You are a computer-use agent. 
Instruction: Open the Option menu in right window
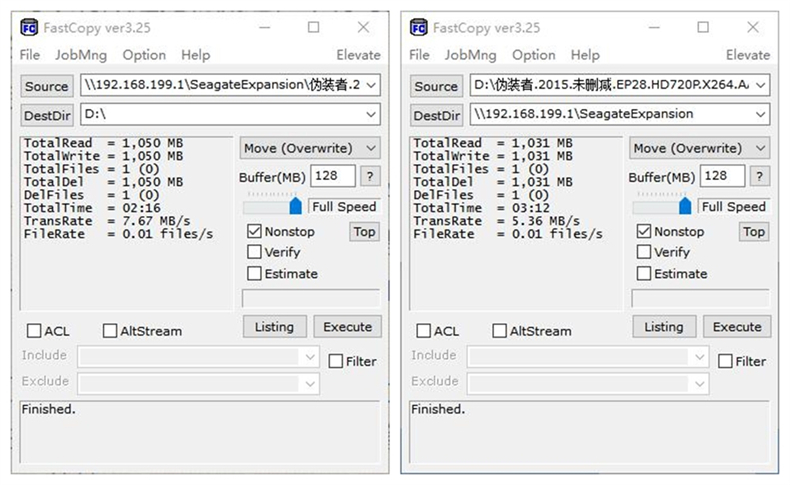tap(533, 55)
